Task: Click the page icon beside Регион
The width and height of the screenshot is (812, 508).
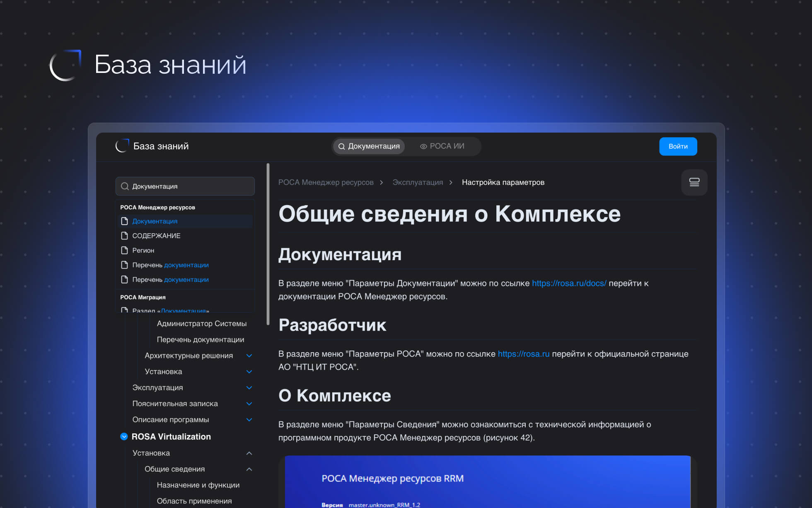Action: pyautogui.click(x=124, y=250)
